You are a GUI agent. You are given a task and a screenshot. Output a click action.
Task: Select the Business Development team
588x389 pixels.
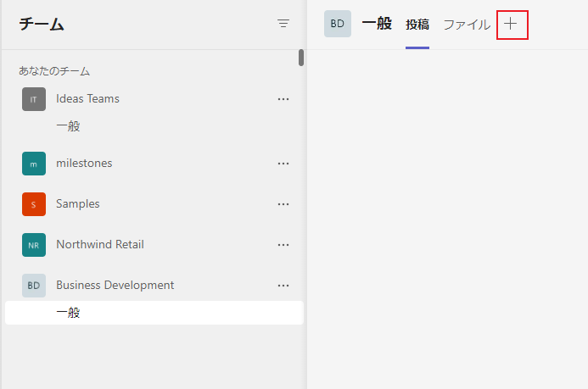115,286
